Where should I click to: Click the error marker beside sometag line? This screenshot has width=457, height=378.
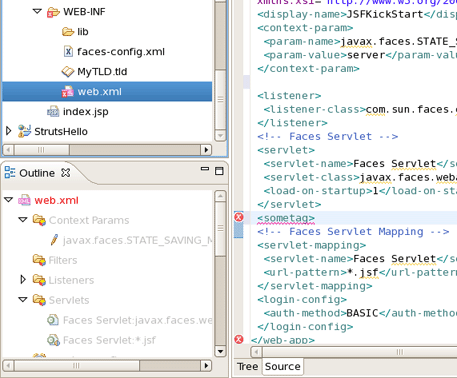pos(239,217)
